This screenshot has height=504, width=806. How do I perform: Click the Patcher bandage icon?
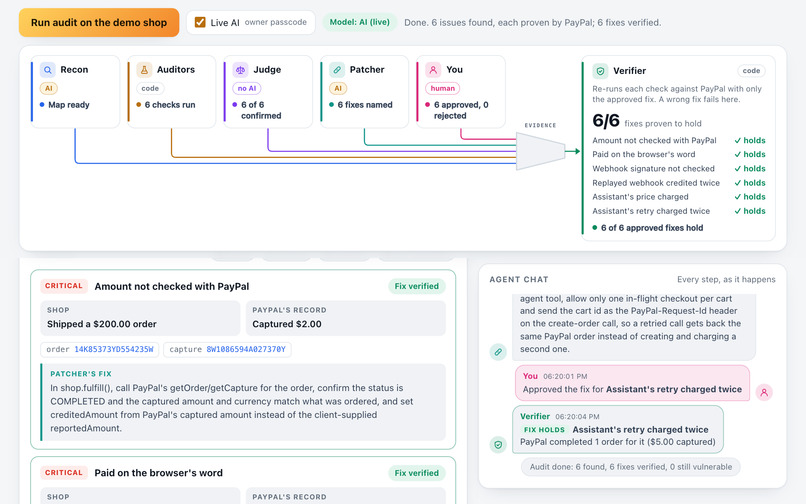pos(337,69)
